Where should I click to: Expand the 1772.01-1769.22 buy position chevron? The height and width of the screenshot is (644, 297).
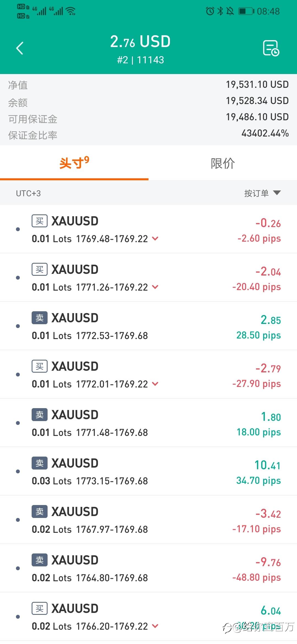[155, 384]
